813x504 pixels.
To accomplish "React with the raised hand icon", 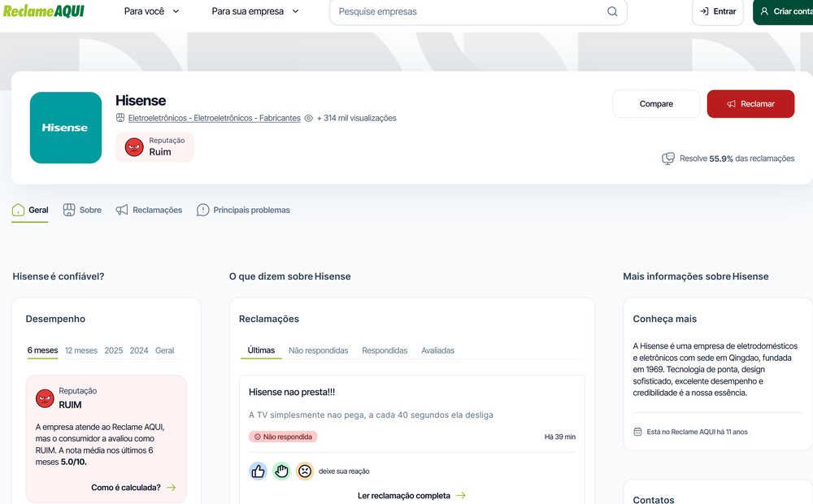I will coord(281,471).
